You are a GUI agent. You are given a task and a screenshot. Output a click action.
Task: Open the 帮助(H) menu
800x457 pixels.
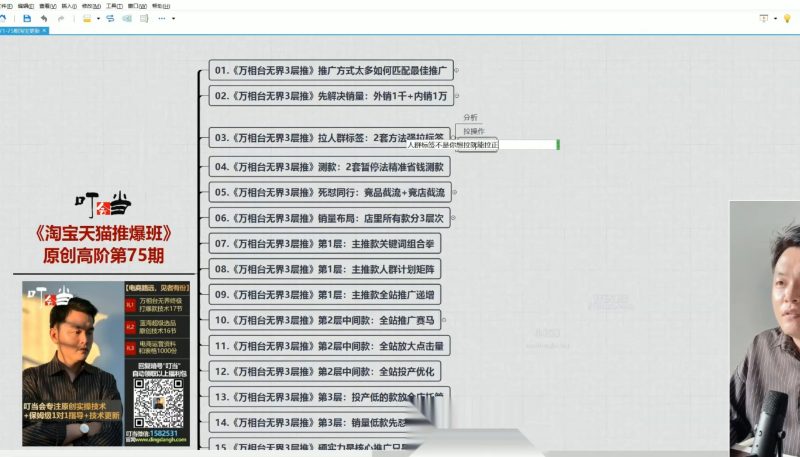pyautogui.click(x=160, y=6)
